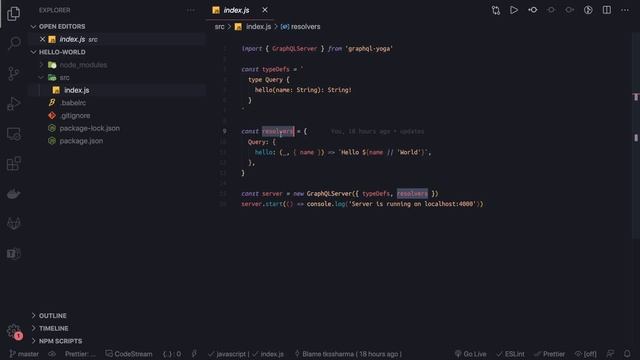Click the dimmed middle commit navigation icon
The image size is (640, 360).
(x=551, y=10)
